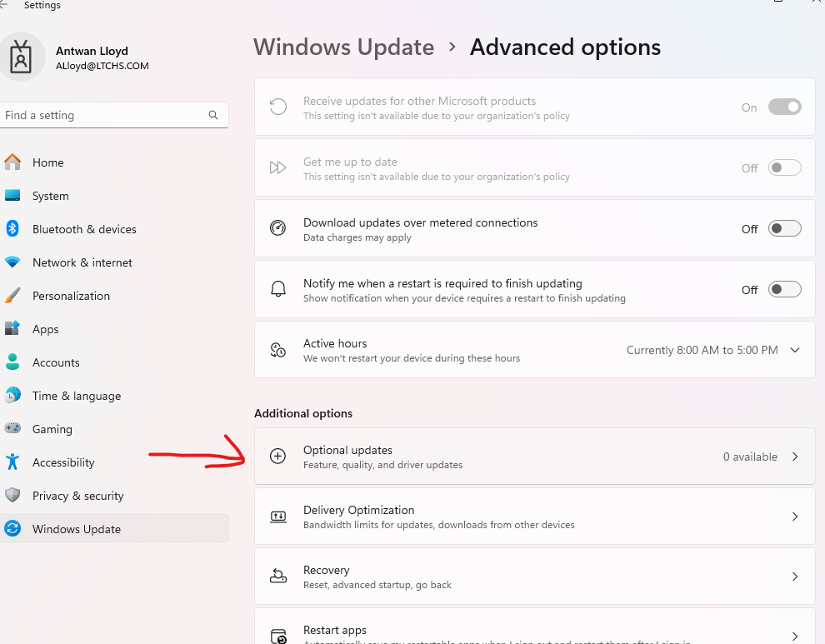
Task: Toggle Notify me when restart is required
Action: [x=784, y=289]
